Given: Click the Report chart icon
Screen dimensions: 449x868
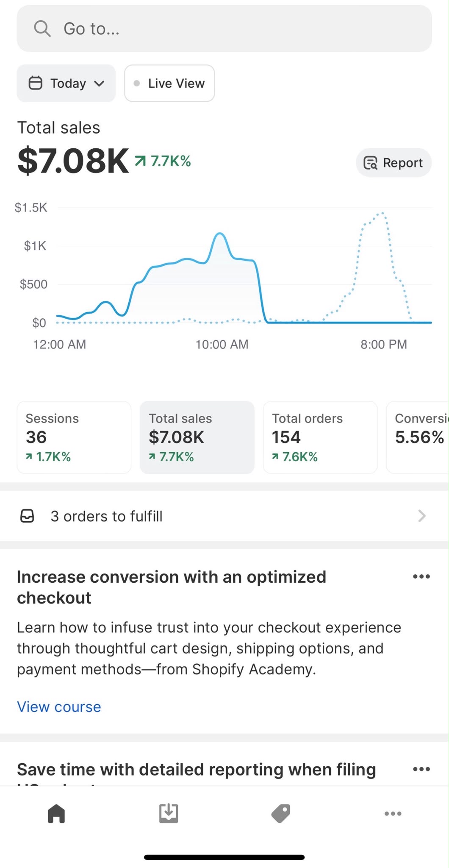Looking at the screenshot, I should pyautogui.click(x=371, y=163).
